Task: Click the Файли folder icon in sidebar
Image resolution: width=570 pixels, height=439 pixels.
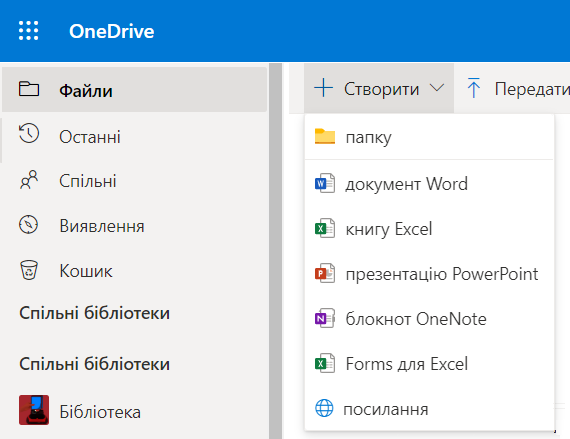Action: 29,89
